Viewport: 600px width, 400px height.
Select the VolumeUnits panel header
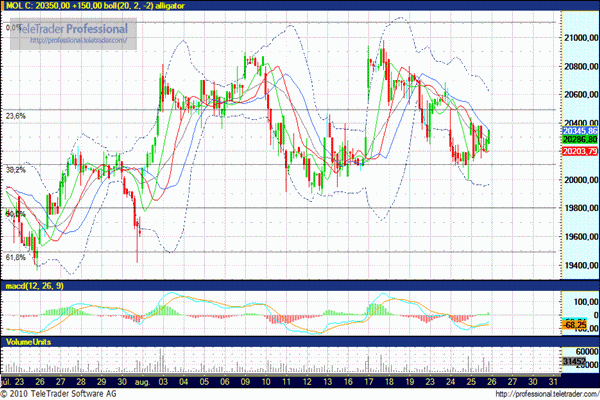(28, 342)
